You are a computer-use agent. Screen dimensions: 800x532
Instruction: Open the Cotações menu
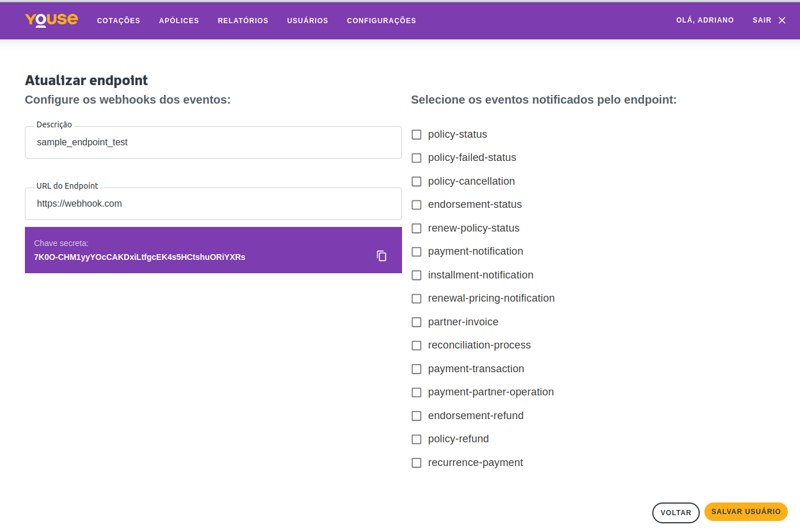pos(119,20)
